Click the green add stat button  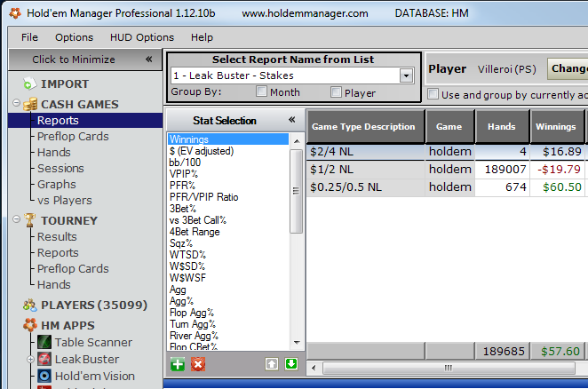click(x=178, y=364)
